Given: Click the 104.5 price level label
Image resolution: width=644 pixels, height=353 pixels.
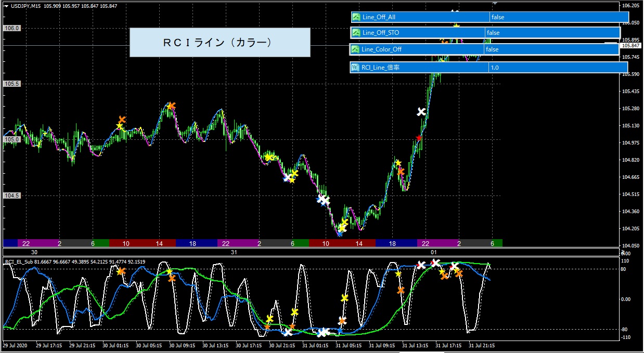Looking at the screenshot, I should click(12, 195).
